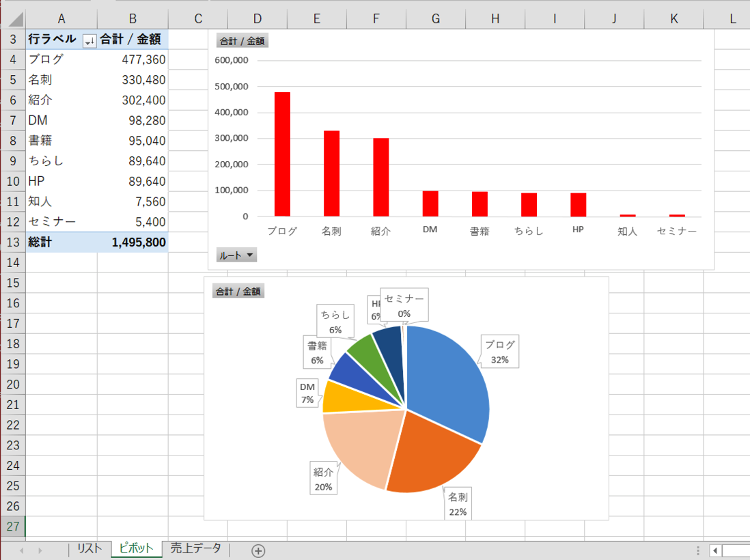The width and height of the screenshot is (750, 560).
Task: Select the DM row label cell
Action: pyautogui.click(x=61, y=120)
